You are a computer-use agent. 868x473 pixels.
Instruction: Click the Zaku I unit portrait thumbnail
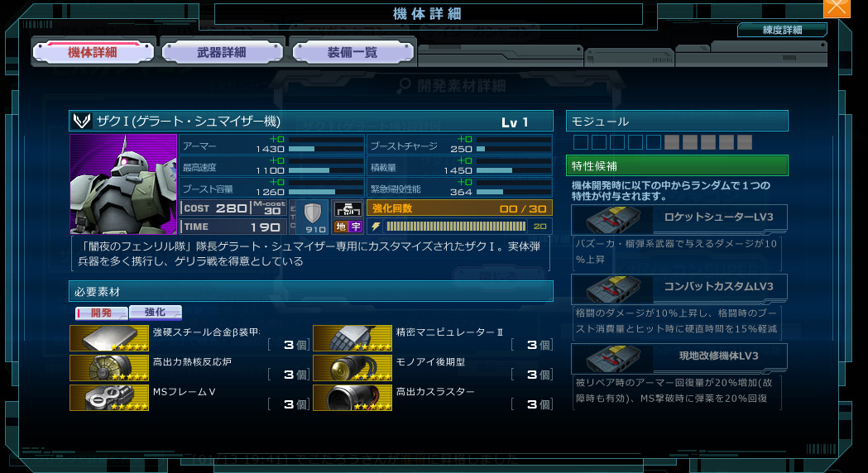[x=123, y=184]
